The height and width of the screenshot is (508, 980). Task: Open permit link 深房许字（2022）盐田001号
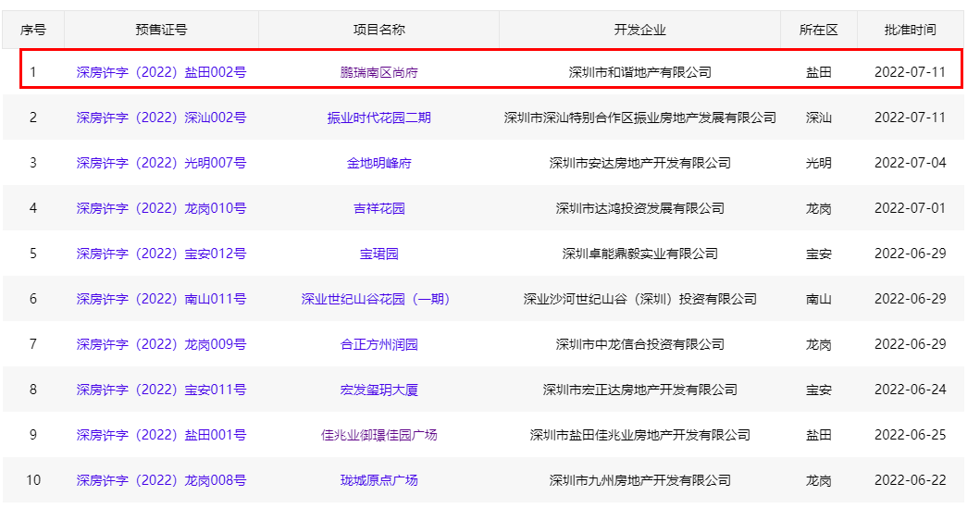coord(161,435)
